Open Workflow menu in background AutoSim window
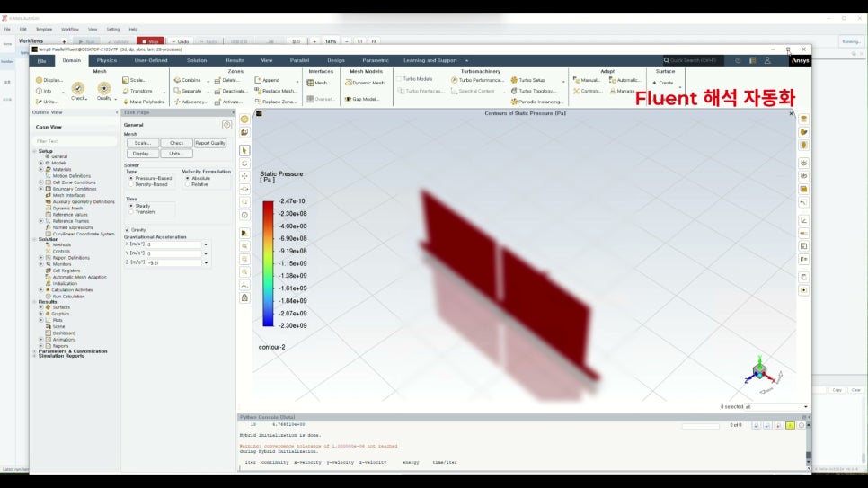The height and width of the screenshot is (488, 868). (70, 30)
